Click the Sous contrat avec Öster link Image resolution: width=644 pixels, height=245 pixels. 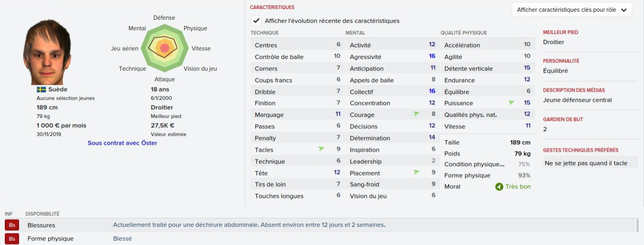click(122, 143)
